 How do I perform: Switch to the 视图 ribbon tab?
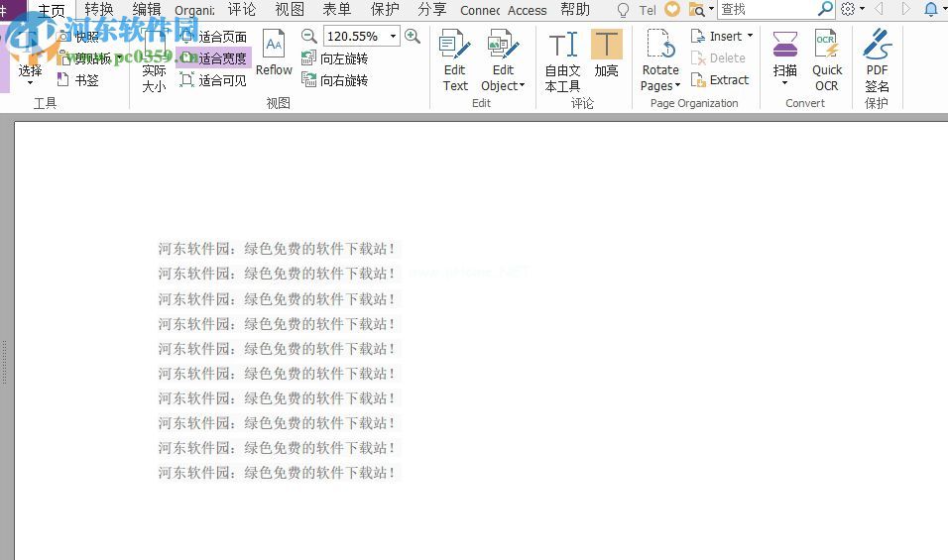click(x=290, y=10)
